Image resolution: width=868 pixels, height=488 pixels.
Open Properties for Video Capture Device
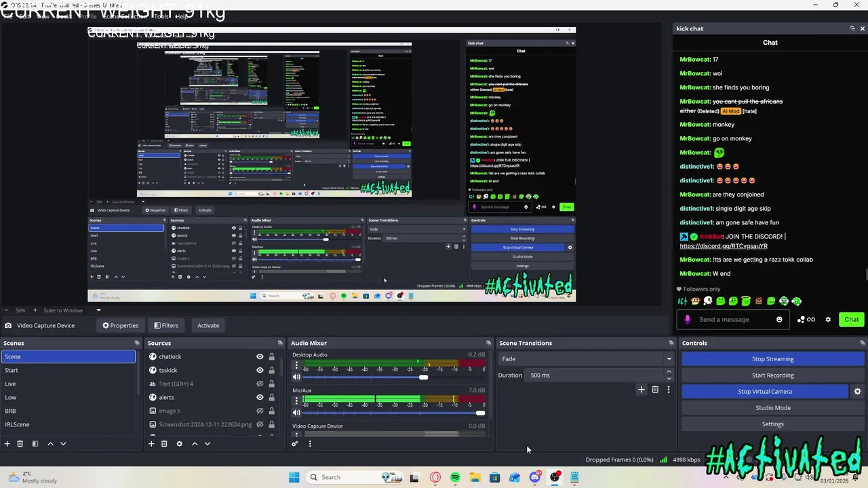pyautogui.click(x=120, y=325)
